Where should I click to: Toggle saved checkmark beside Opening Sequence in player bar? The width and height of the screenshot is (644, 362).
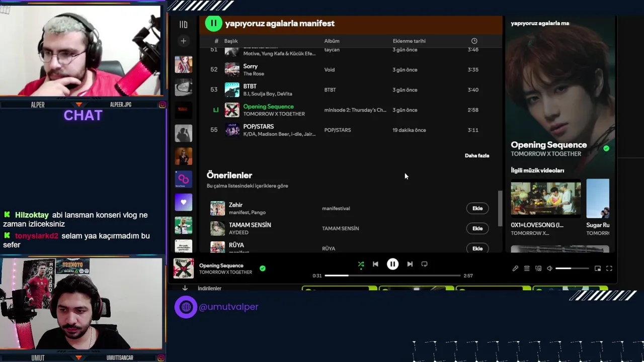tap(262, 268)
